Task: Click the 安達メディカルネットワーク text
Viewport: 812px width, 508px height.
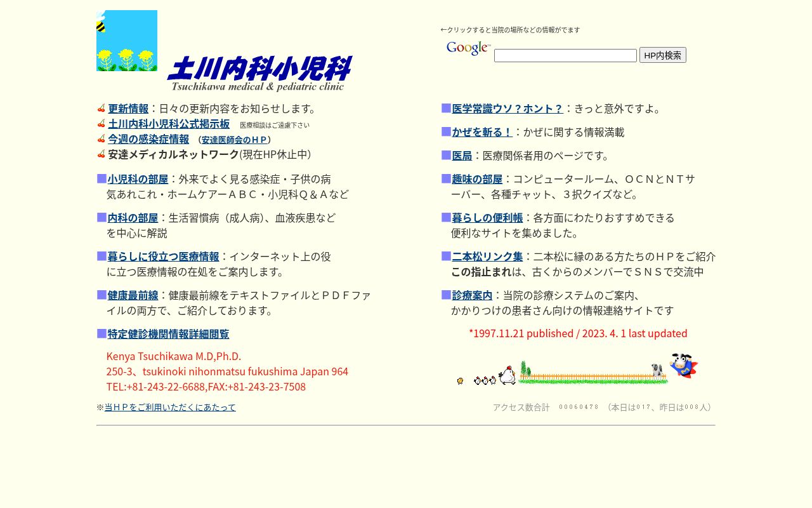Action: [x=173, y=154]
